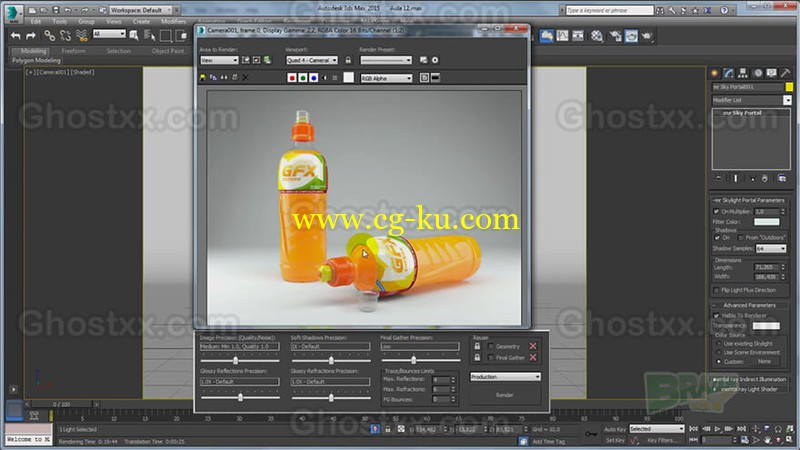
Task: Activate the Bind to Space Warp tool
Action: pos(82,35)
